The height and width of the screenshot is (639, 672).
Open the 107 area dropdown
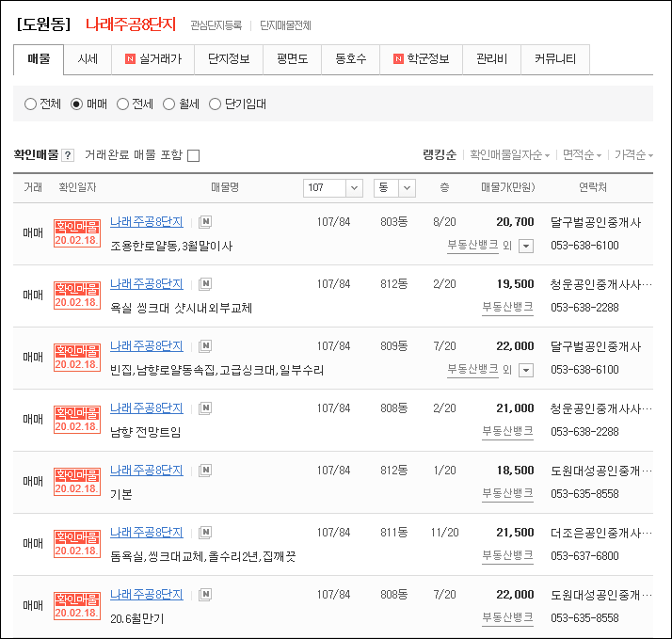(x=333, y=187)
